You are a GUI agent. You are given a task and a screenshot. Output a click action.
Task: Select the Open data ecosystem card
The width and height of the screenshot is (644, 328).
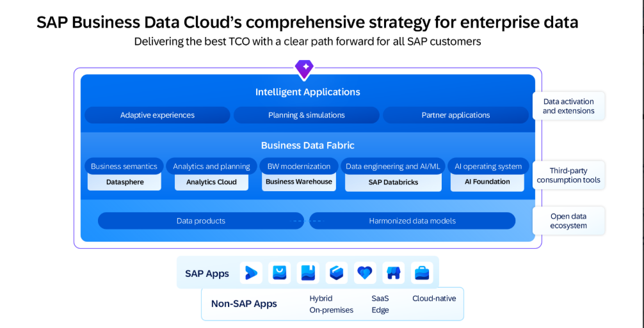point(569,221)
